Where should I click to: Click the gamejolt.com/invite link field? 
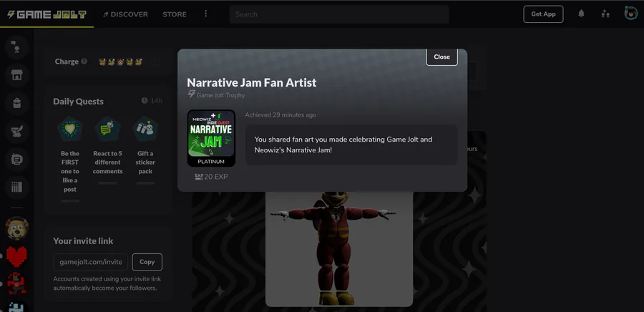click(90, 262)
